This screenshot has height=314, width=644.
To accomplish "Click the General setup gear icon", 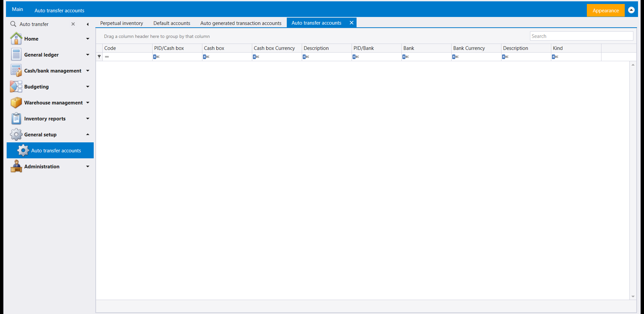I will pyautogui.click(x=16, y=134).
